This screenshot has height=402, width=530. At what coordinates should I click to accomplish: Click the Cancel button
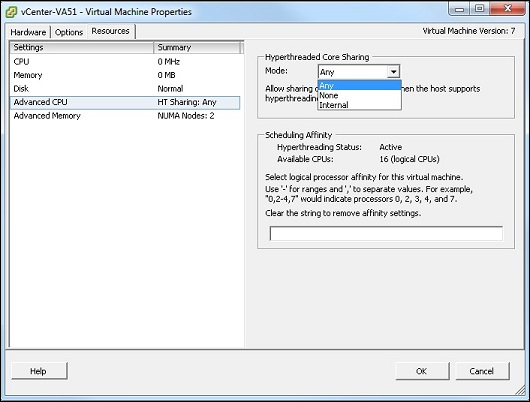click(482, 371)
